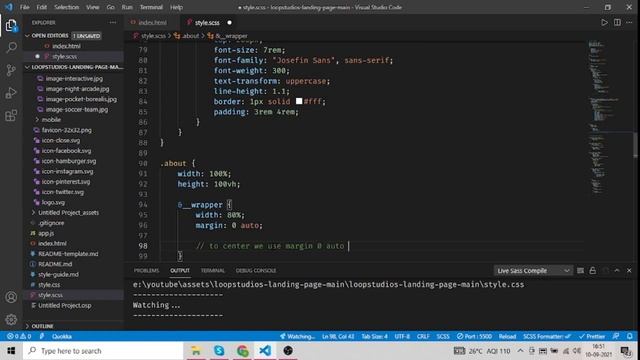Close the bottom panel
Viewport: 640px width, 360px height.
(629, 271)
